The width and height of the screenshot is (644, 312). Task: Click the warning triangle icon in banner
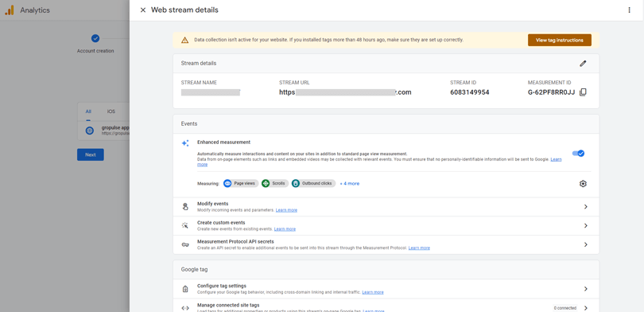(x=184, y=41)
